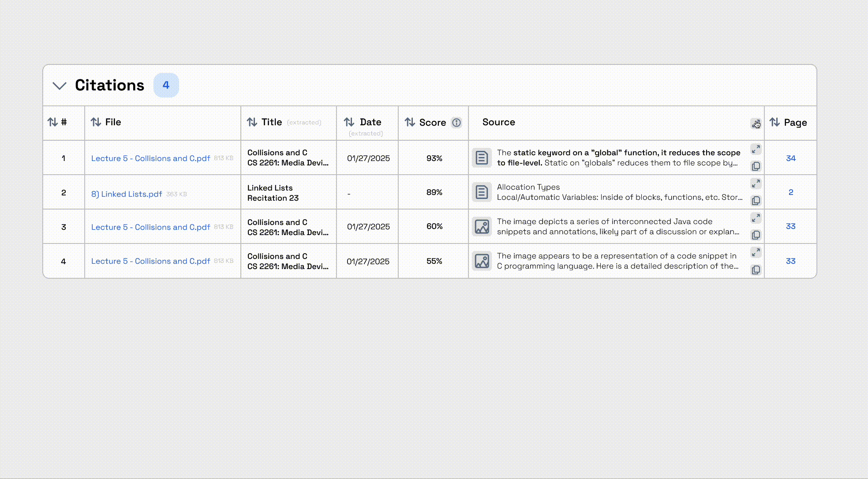Copy source text of citation 4

click(x=756, y=270)
